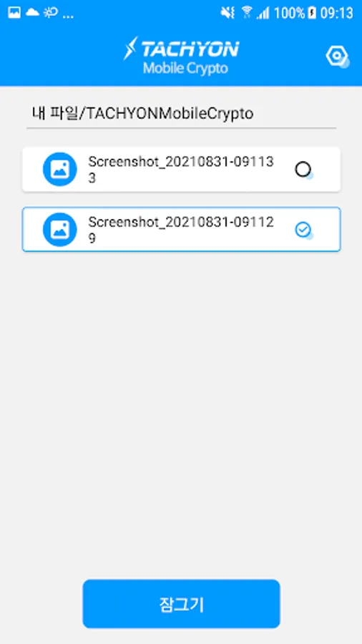Select the unchecked circle for Screenshot_20210831-091133
This screenshot has height=644, width=362.
point(303,170)
